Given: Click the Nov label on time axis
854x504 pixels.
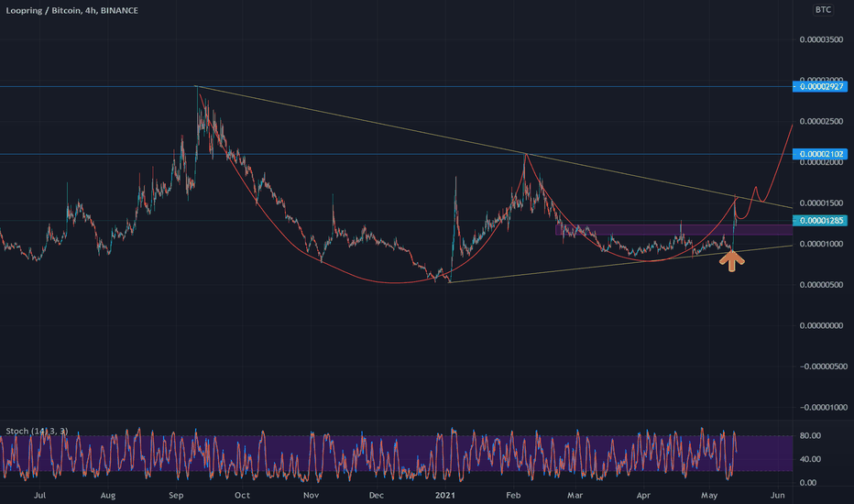Looking at the screenshot, I should pyautogui.click(x=311, y=495).
